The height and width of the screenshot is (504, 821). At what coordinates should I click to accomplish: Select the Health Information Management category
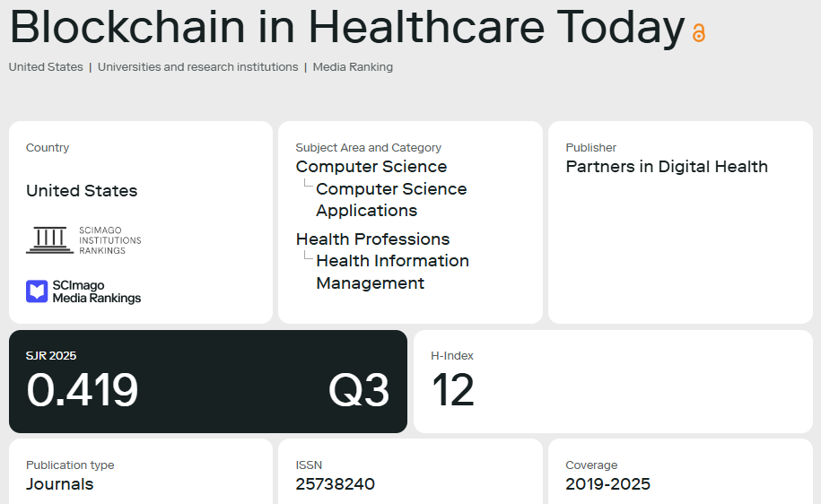pos(392,272)
